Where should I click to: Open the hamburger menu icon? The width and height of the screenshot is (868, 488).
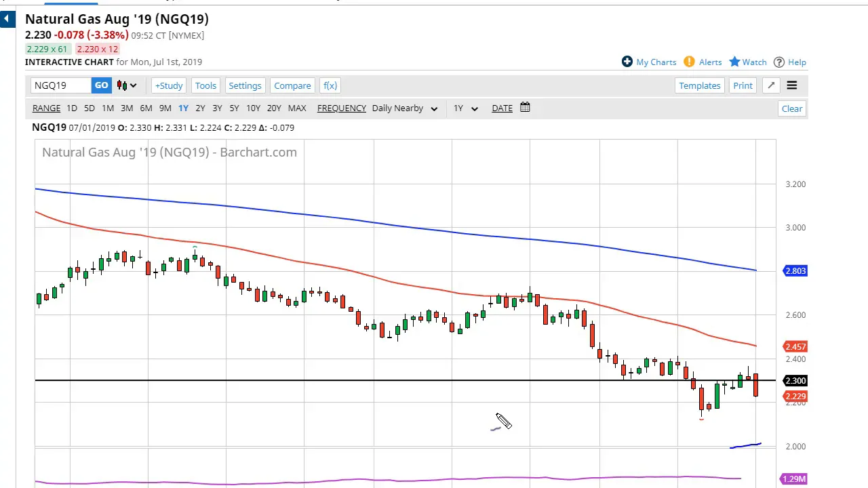(x=792, y=85)
